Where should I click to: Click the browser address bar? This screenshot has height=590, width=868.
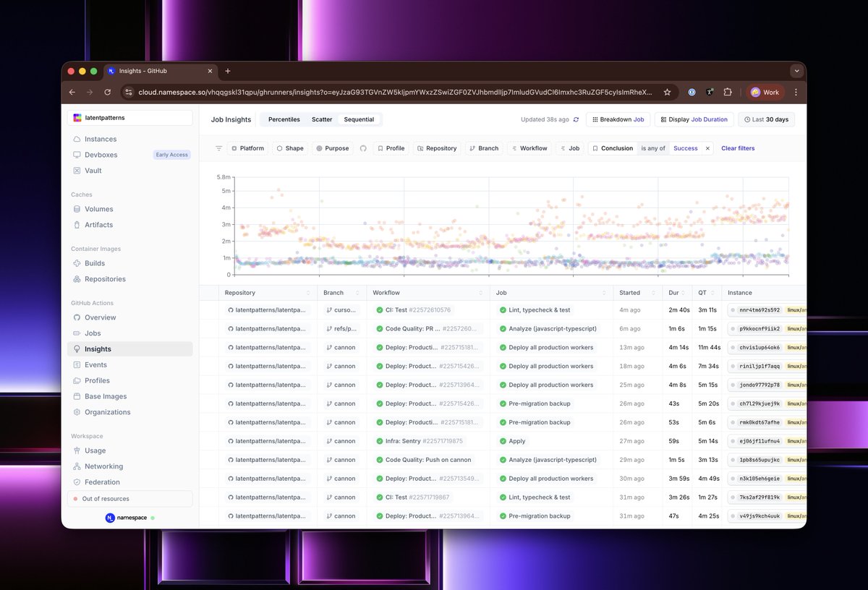pos(394,93)
